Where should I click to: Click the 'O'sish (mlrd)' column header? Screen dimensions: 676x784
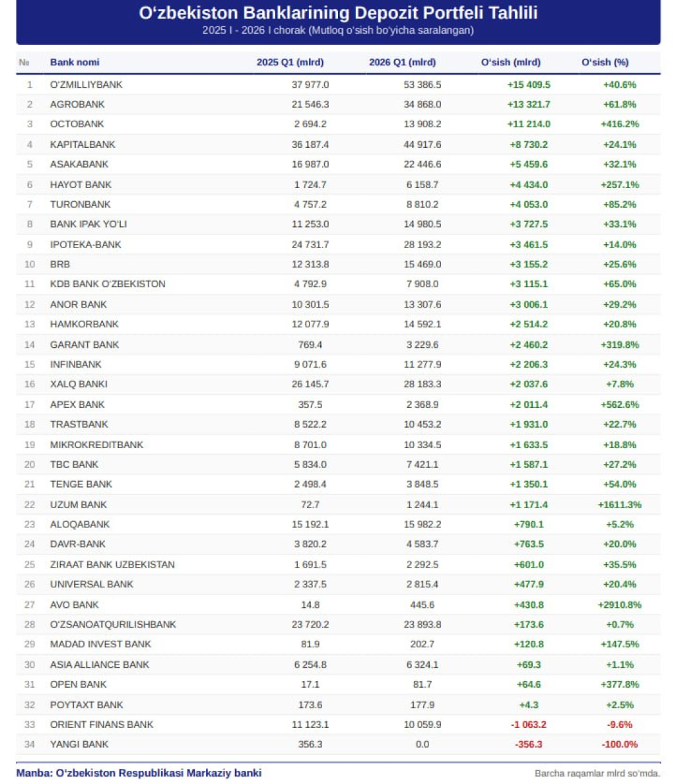point(511,63)
